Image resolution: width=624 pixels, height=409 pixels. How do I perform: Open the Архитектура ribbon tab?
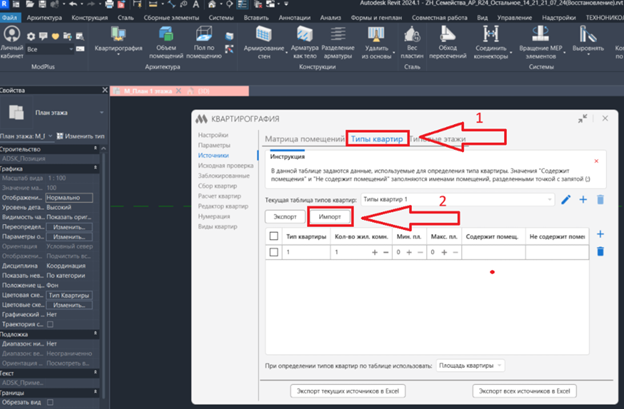pyautogui.click(x=44, y=18)
